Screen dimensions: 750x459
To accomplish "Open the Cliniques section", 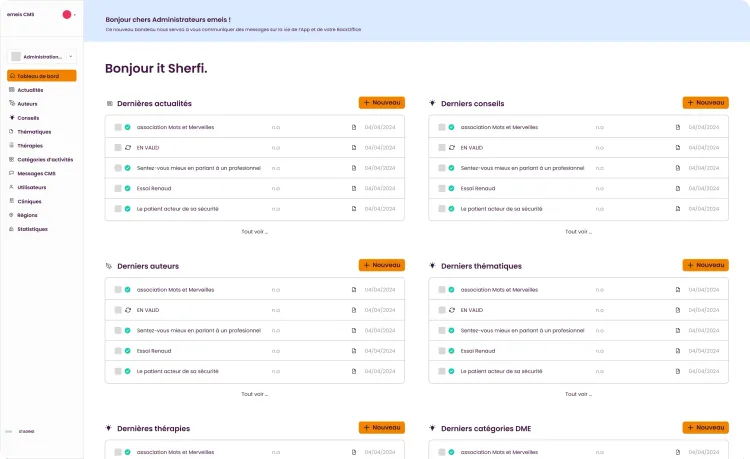I will coord(29,201).
